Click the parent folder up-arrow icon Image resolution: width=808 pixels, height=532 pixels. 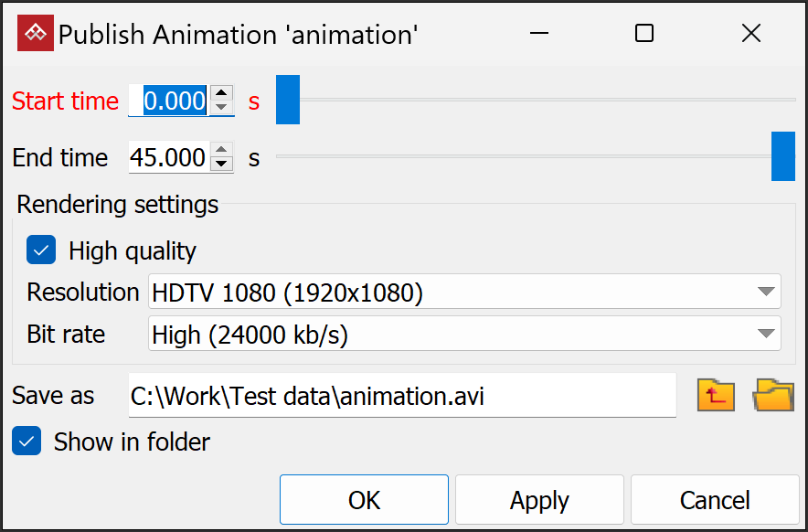tap(716, 395)
